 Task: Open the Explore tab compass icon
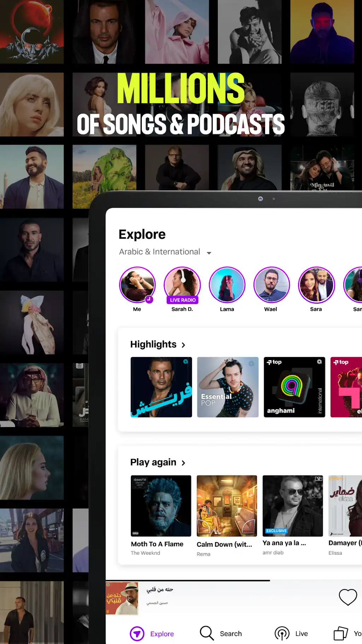(137, 633)
